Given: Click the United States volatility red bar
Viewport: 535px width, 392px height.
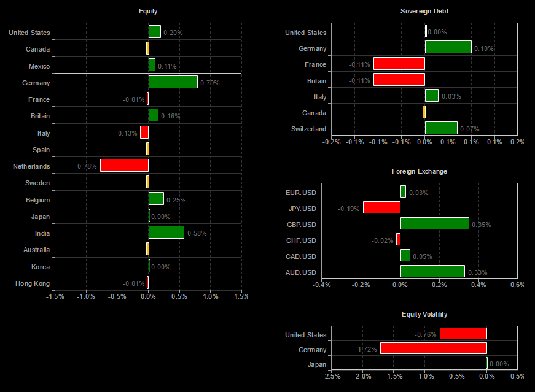Looking at the screenshot, I should pos(463,334).
